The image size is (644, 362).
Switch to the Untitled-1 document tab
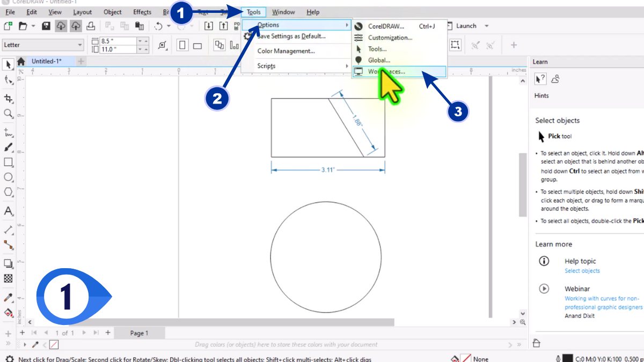[47, 61]
